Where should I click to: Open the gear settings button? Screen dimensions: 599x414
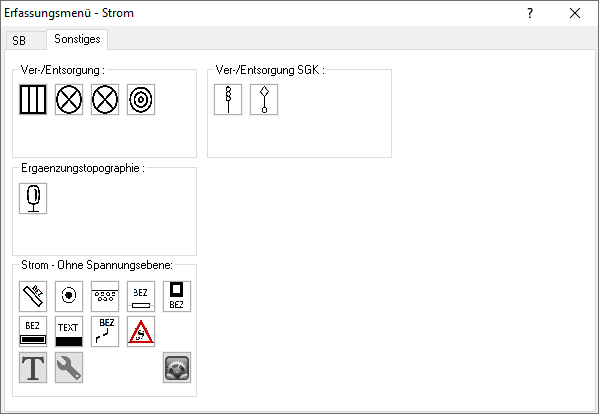tap(177, 367)
